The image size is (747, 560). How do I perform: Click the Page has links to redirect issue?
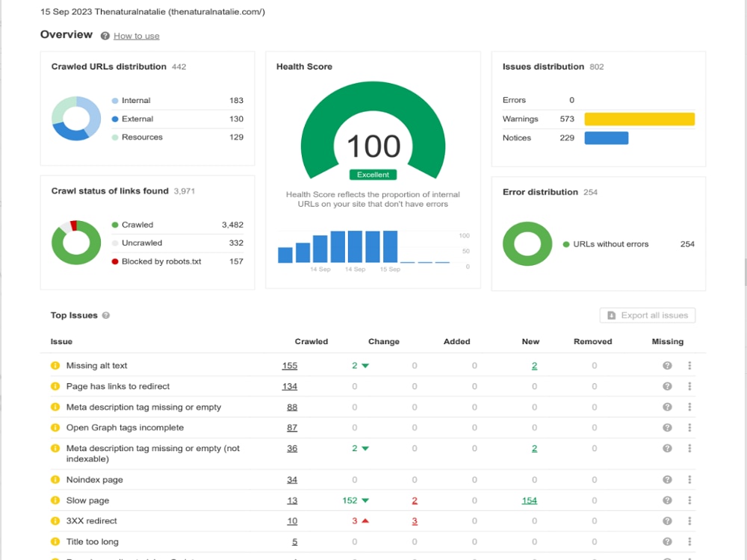coord(118,386)
